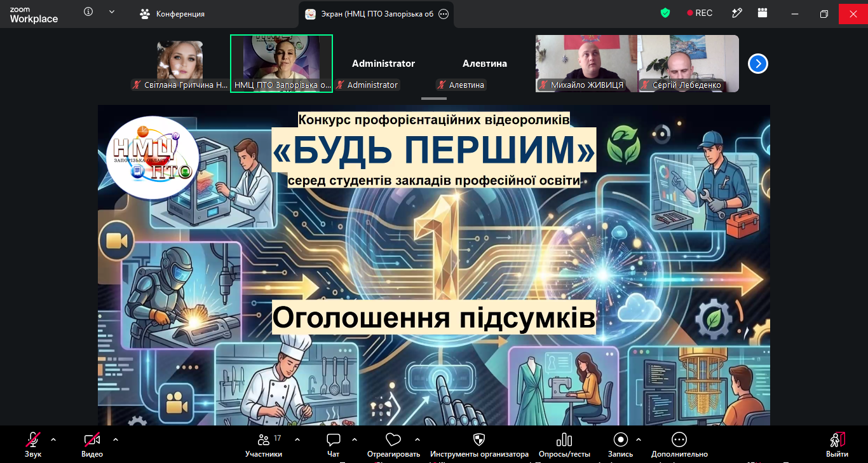
Task: Expand video options arrow beside Видео
Action: pyautogui.click(x=115, y=439)
